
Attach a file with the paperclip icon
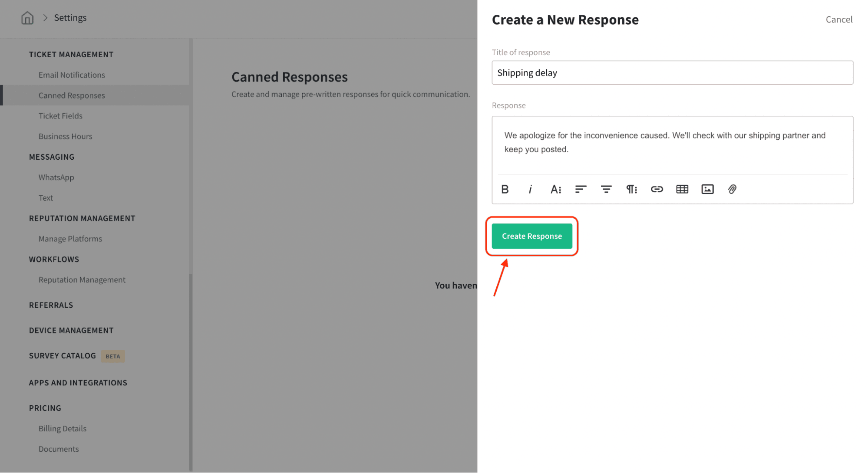[732, 189]
